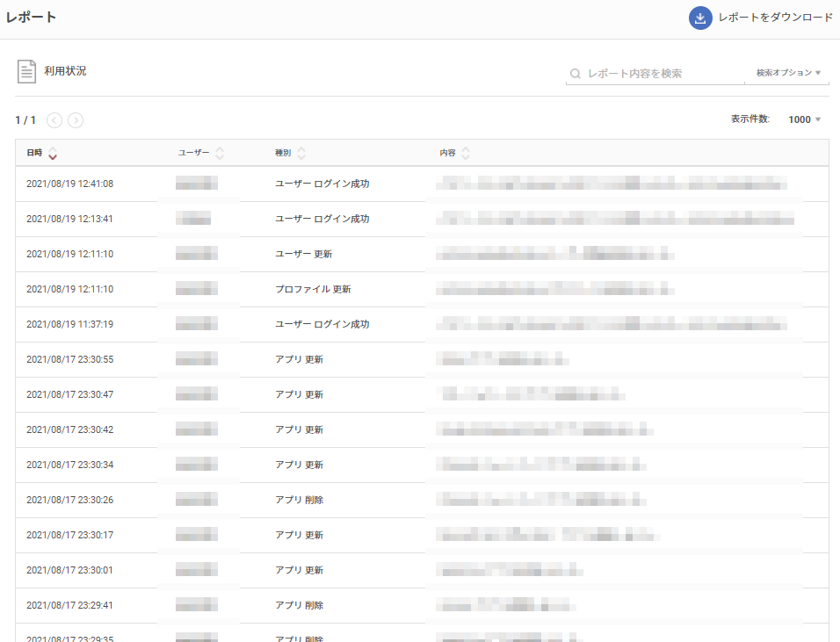Screen dimensions: 840x642
Task: Click the previous page arrow icon
Action: point(54,119)
